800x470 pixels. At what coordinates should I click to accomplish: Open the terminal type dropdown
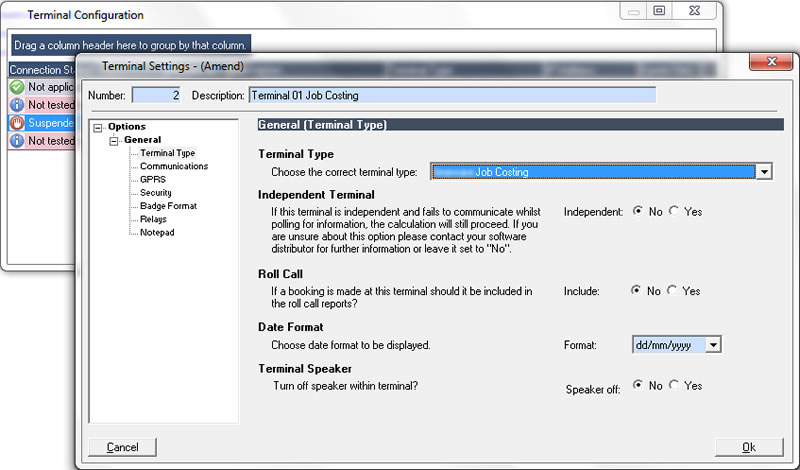coord(765,172)
